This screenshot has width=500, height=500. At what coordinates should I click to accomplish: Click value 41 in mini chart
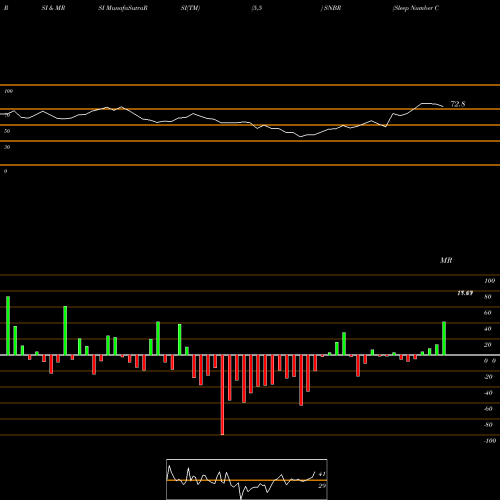322,474
